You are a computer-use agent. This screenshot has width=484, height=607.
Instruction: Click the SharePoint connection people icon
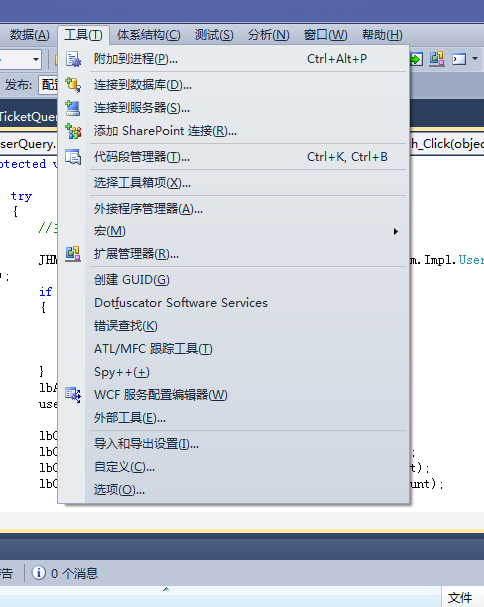(x=73, y=131)
